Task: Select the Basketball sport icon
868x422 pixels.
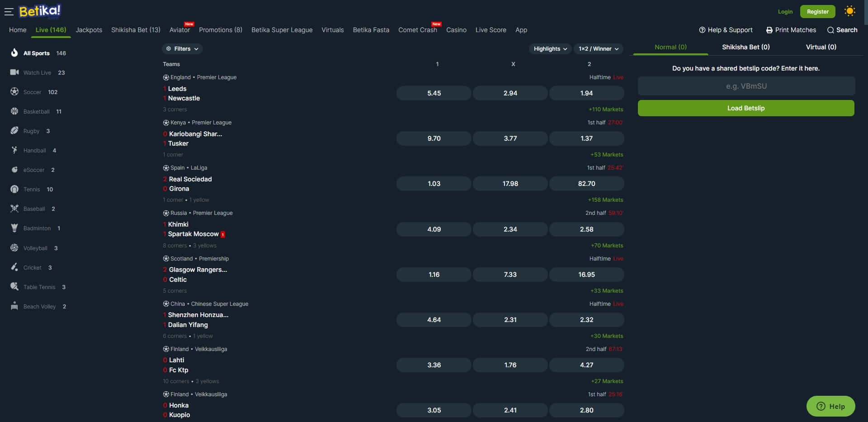Action: (x=14, y=111)
